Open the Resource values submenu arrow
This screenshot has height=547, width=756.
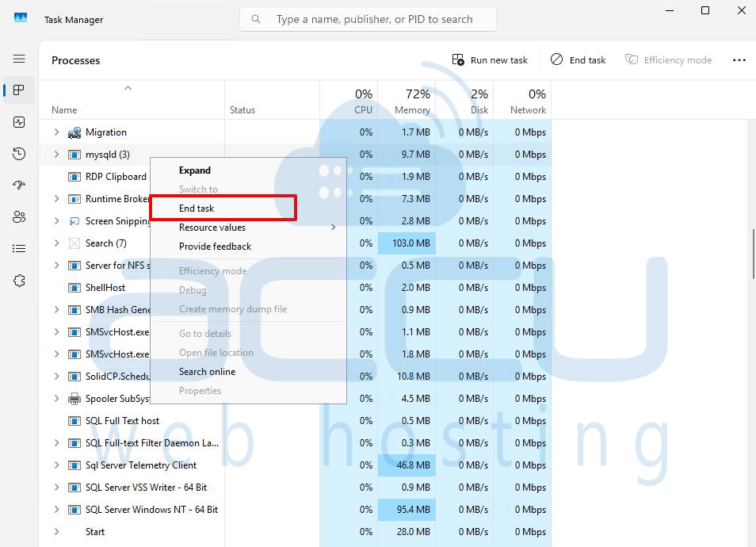pos(334,228)
